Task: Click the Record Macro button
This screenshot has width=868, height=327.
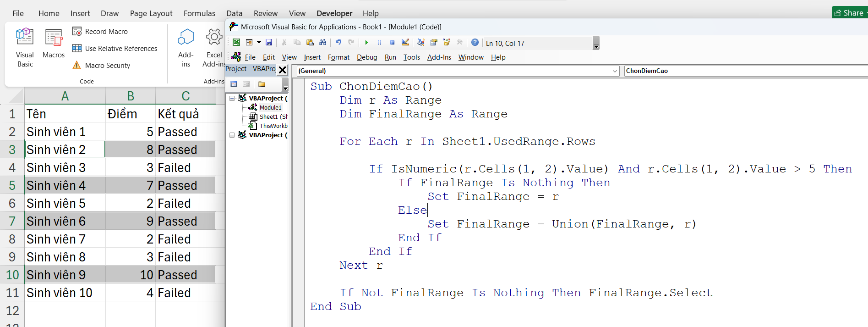Action: [x=100, y=32]
